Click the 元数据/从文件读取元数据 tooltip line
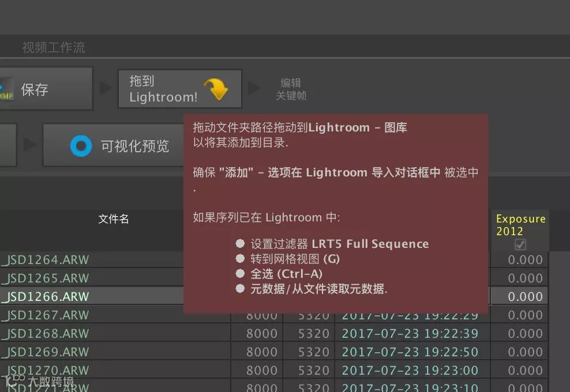570x392 pixels. click(319, 289)
